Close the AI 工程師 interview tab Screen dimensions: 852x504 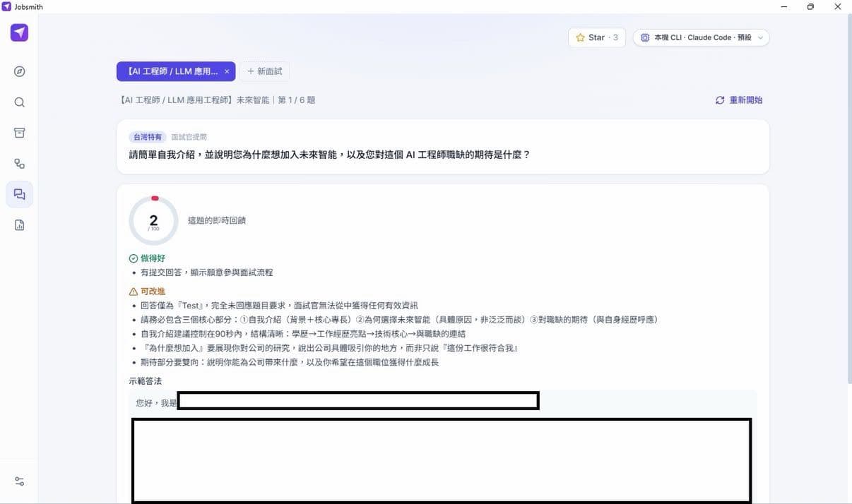(x=227, y=71)
